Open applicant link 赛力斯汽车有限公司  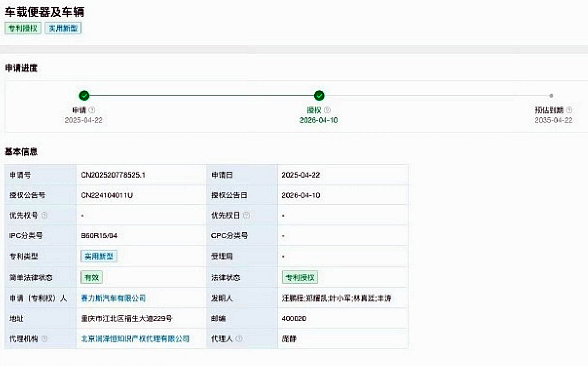[113, 298]
